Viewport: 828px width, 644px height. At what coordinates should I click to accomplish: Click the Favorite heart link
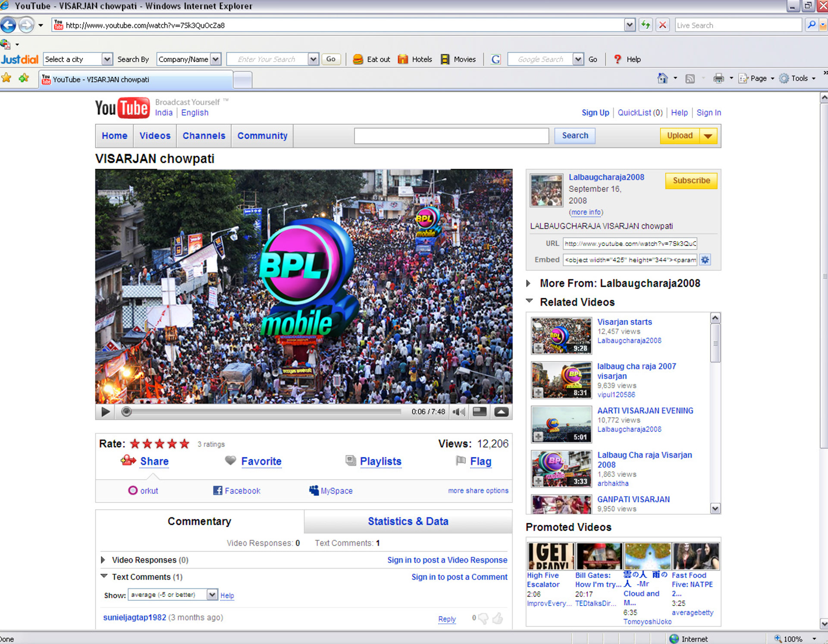[x=253, y=461]
